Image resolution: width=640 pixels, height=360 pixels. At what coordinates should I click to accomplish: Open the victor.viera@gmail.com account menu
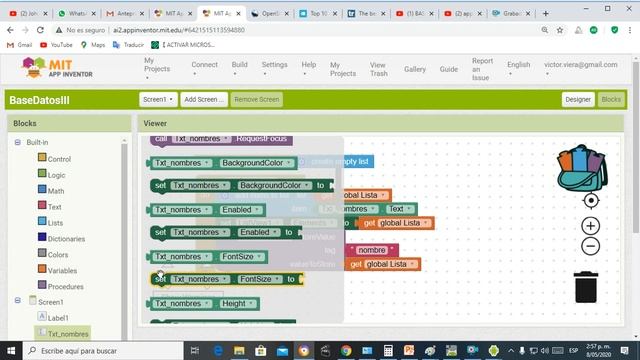point(580,68)
